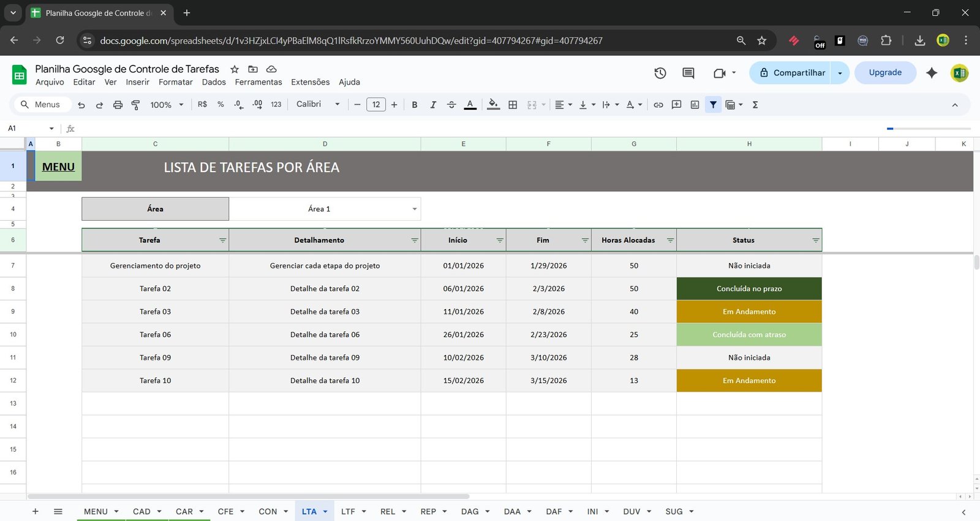The image size is (980, 521).
Task: Toggle italic formatting
Action: (433, 105)
